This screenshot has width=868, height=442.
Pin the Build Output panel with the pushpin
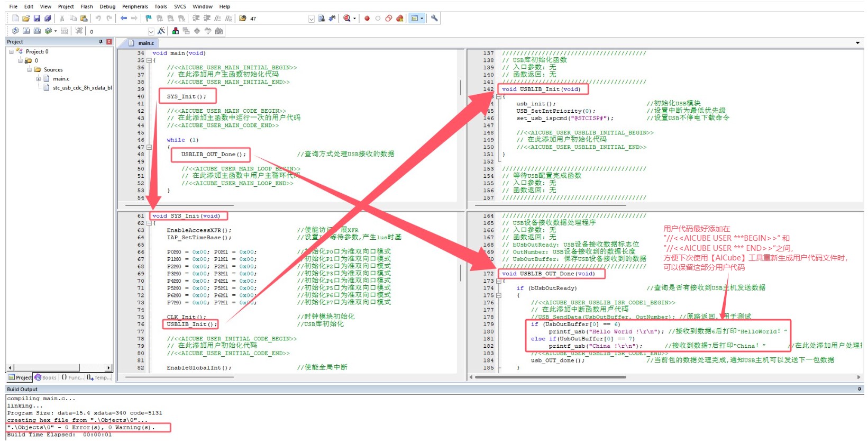coord(860,389)
